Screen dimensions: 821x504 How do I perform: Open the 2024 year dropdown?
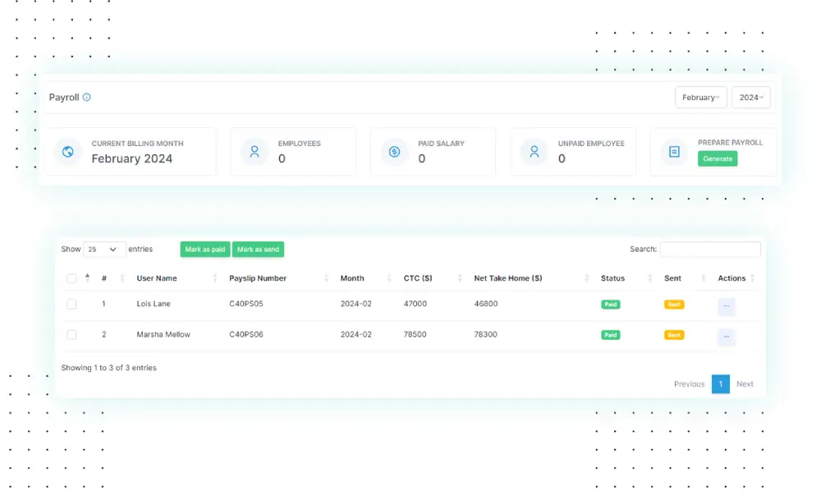tap(750, 98)
